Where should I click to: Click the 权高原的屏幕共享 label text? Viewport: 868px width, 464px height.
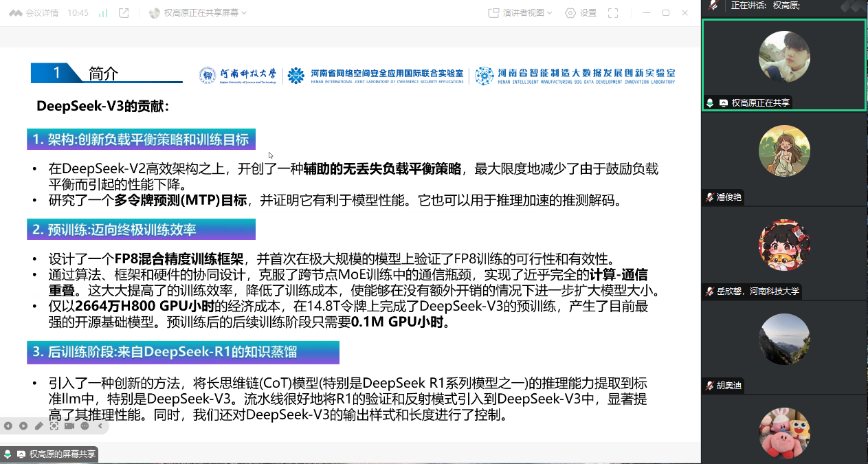[x=62, y=454]
